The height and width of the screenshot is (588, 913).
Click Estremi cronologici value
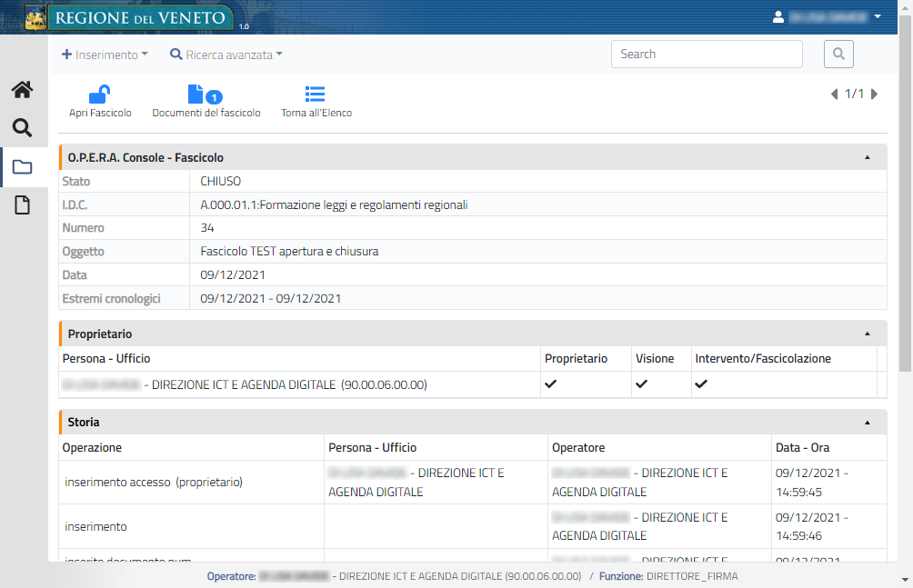(271, 299)
